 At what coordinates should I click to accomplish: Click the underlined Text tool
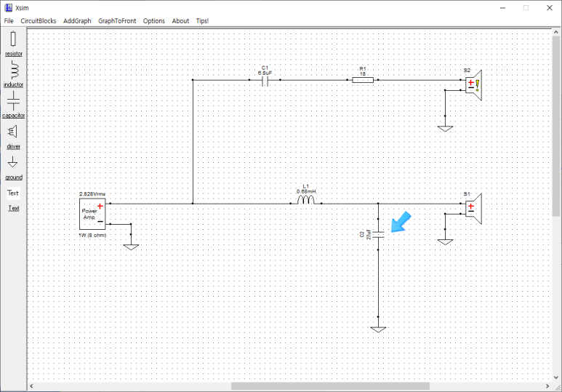(x=14, y=208)
